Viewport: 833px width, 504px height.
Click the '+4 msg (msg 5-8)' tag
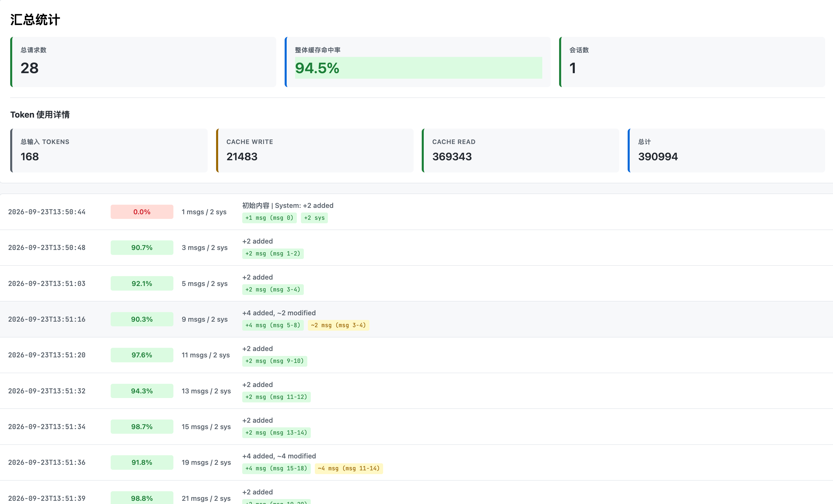tap(273, 325)
